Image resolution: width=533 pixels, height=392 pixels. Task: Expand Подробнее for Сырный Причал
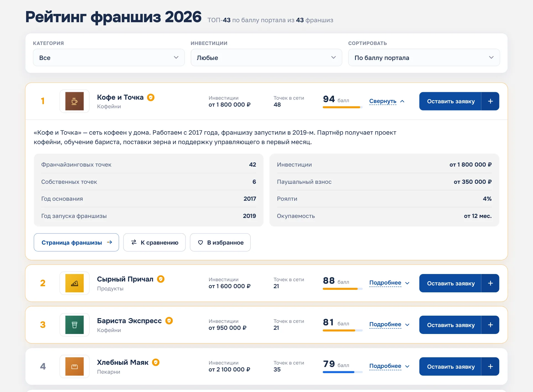pos(389,283)
